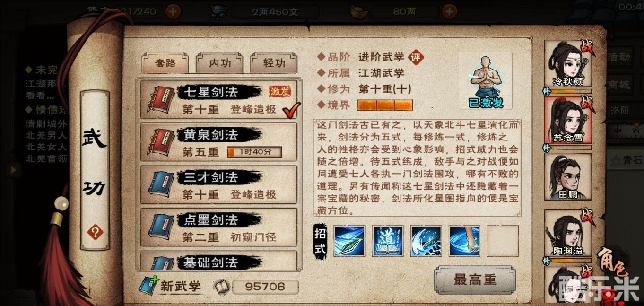This screenshot has height=306, width=644.
Task: Select the 道 book skill icon
Action: pyautogui.click(x=388, y=241)
